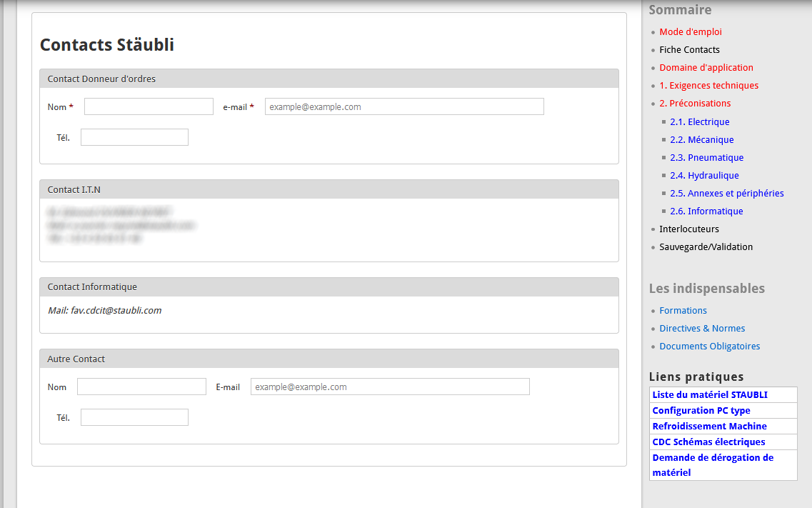The image size is (812, 508).
Task: Click the Les indispensables heading
Action: [707, 289]
